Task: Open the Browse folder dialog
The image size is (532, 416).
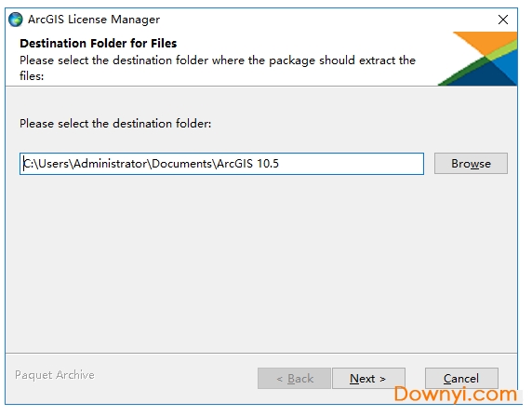Action: coord(471,164)
